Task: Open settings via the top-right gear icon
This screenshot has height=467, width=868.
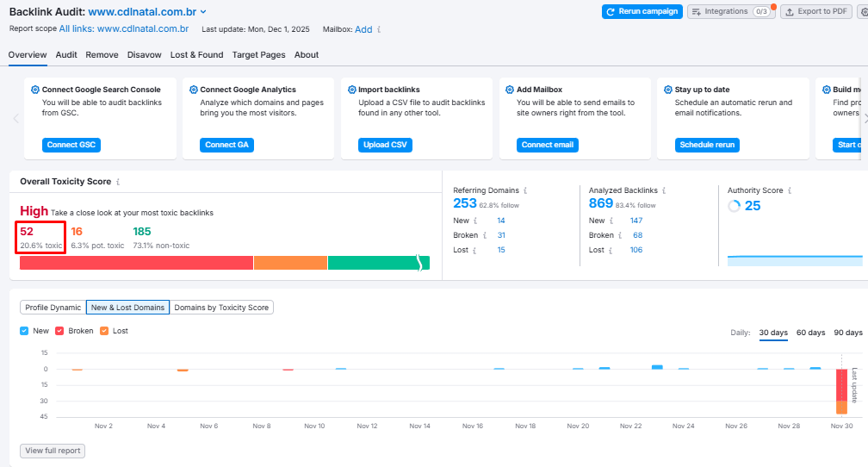Action: [x=863, y=11]
